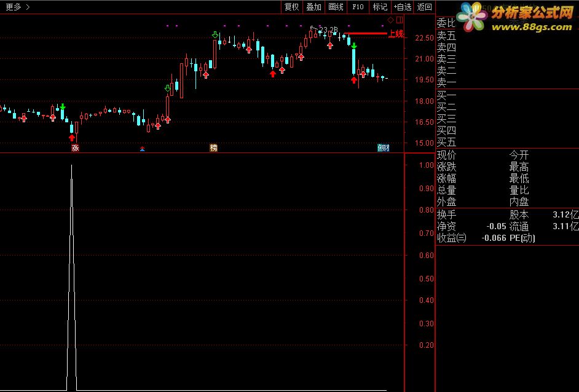The image size is (579, 392).
Task: Click the 流通 value 3.11亿
Action: (565, 226)
